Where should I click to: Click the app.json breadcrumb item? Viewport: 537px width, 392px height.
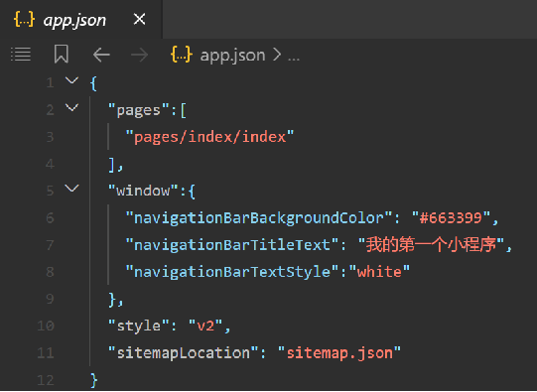tap(232, 56)
